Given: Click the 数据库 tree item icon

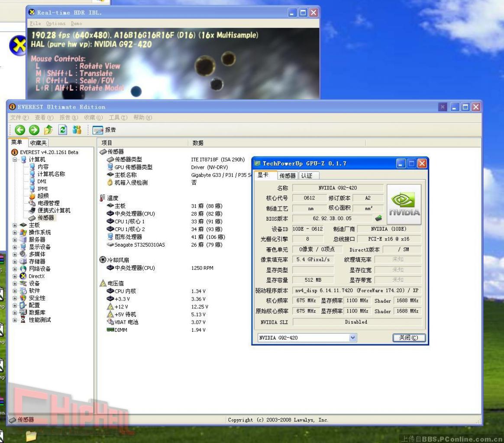Looking at the screenshot, I should pos(23,313).
